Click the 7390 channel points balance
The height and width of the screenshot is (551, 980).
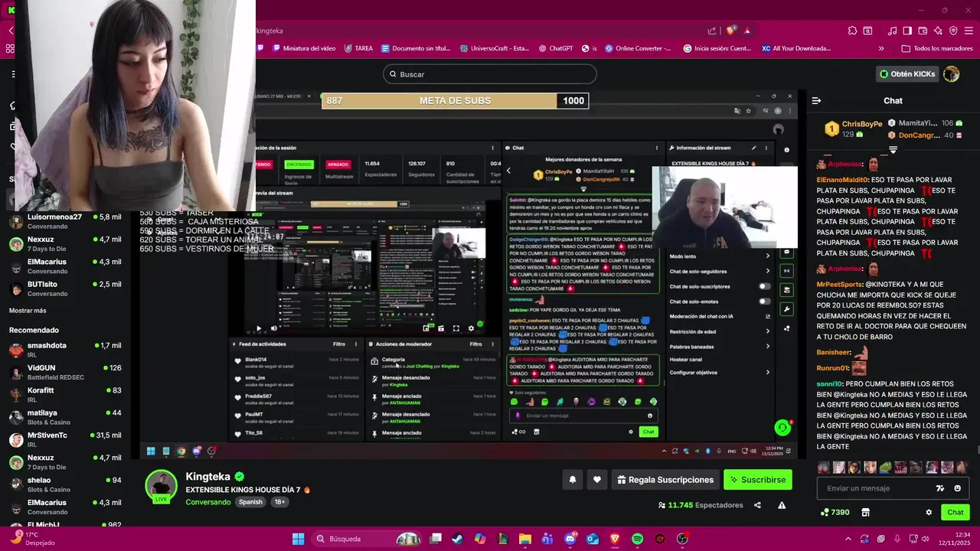(835, 512)
